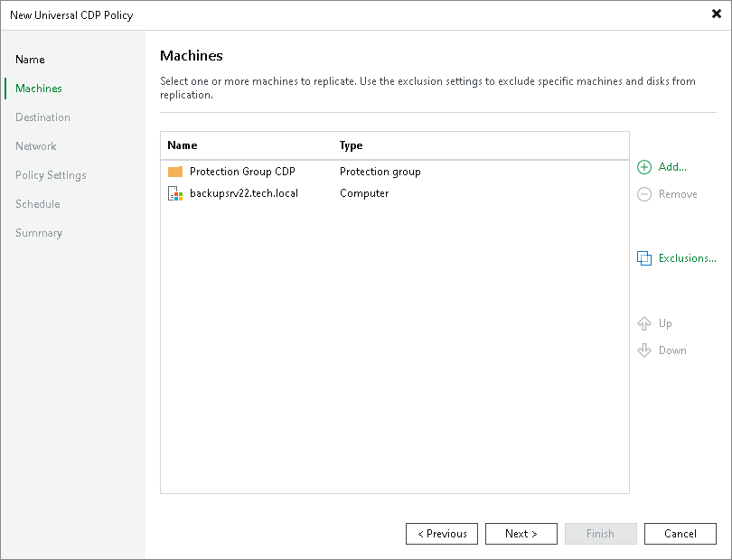
Task: Open Exclusions settings via its icon
Action: tap(643, 258)
